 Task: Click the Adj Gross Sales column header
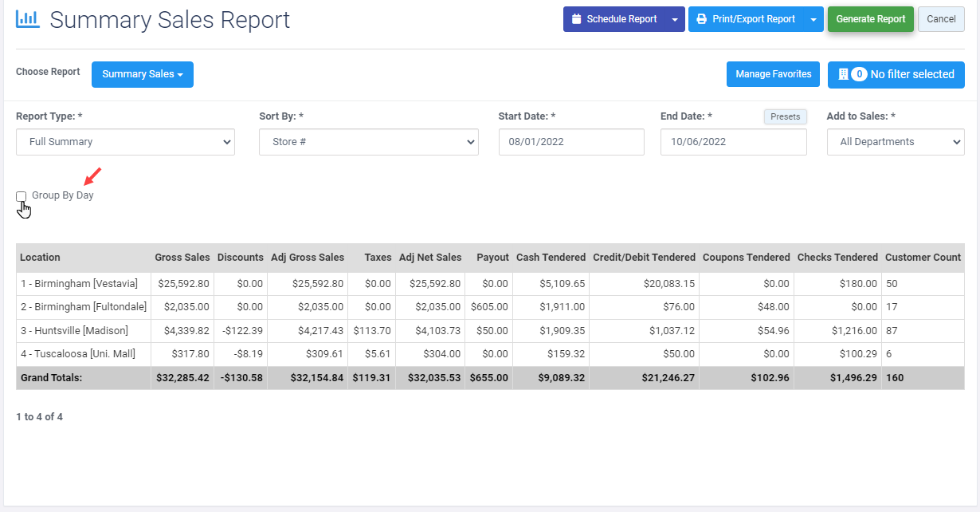pyautogui.click(x=308, y=258)
